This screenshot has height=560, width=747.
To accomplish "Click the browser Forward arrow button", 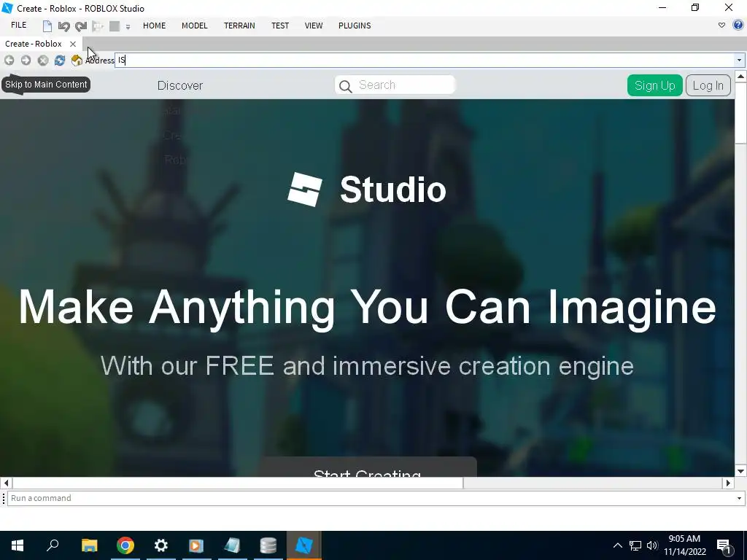I will 26,60.
